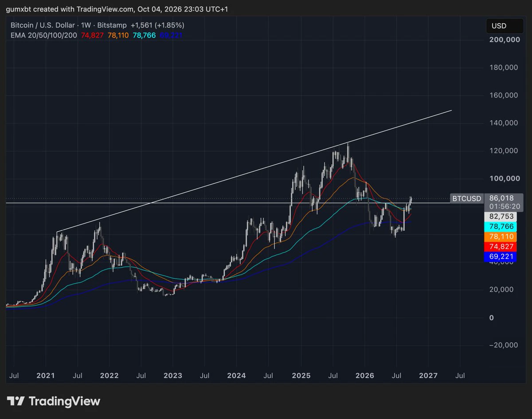Click cyan 78,766 value in the EMA legend

click(144, 35)
